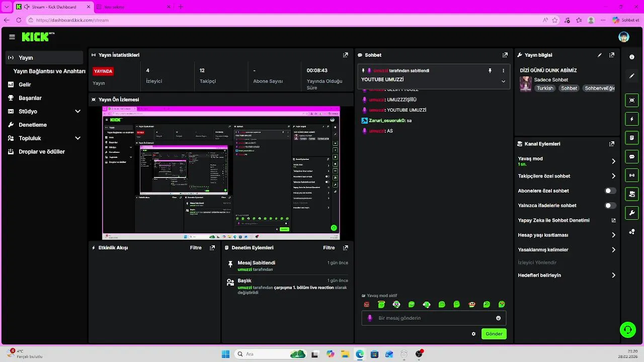
Task: Open the Filtre dropdown in Denetim Eylemleri
Action: pos(329,247)
